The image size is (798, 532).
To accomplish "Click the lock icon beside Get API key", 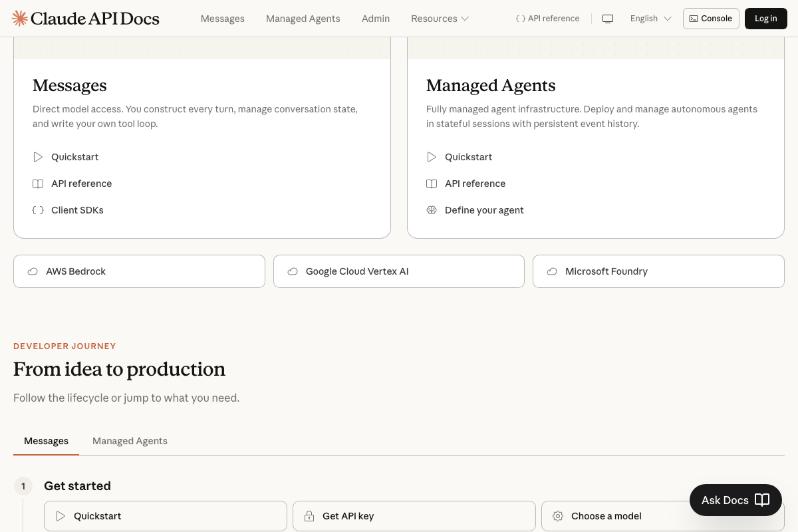I will [309, 516].
